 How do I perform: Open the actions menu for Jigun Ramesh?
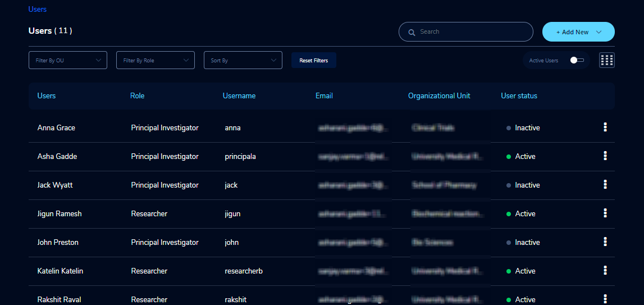pyautogui.click(x=605, y=213)
